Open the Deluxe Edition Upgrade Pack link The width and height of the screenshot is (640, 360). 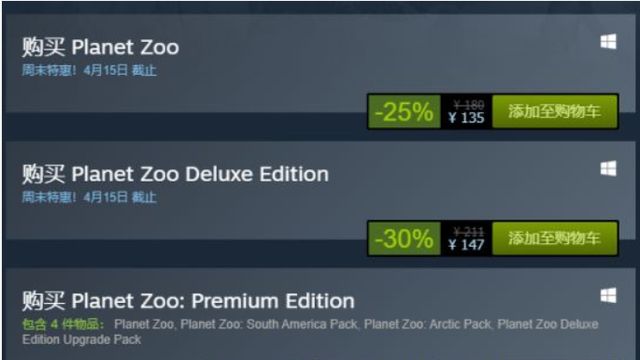(310, 332)
